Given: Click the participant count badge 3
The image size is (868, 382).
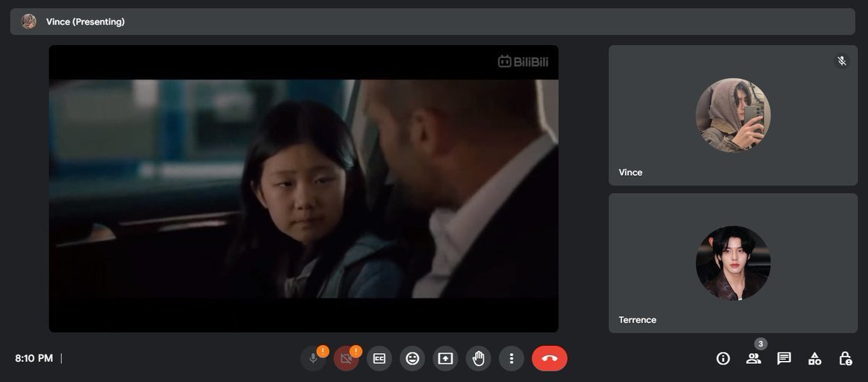Looking at the screenshot, I should coord(761,344).
